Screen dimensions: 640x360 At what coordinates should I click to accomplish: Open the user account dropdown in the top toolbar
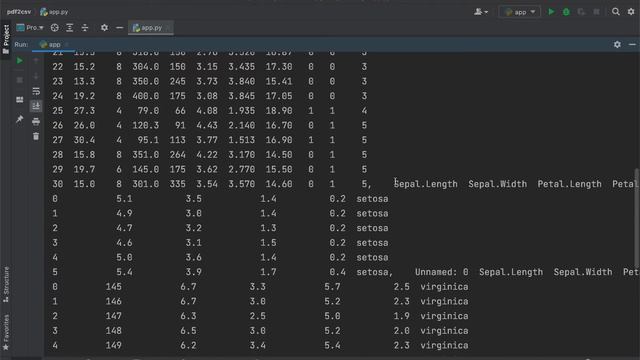click(x=481, y=12)
